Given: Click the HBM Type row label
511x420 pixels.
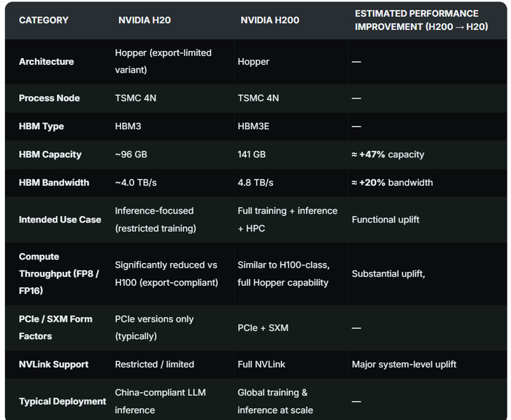Looking at the screenshot, I should (41, 127).
